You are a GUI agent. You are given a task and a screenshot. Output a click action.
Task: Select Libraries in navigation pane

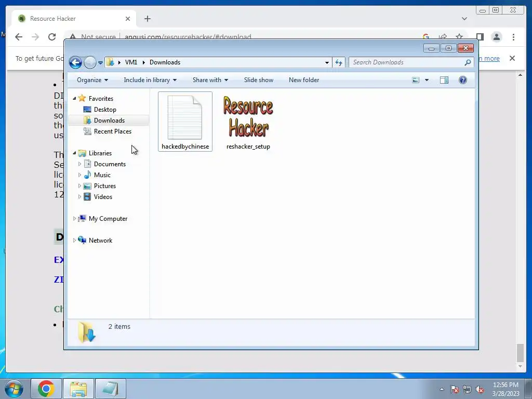[100, 153]
